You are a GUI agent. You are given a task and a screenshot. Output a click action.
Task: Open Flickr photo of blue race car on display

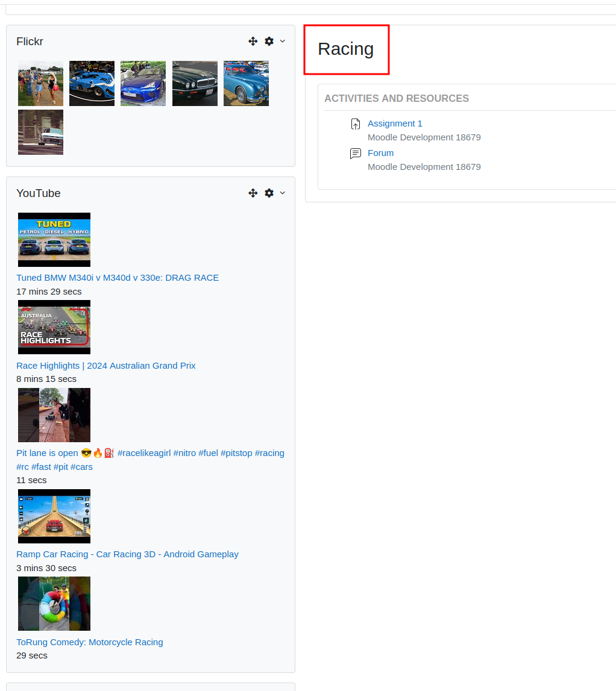(x=92, y=83)
